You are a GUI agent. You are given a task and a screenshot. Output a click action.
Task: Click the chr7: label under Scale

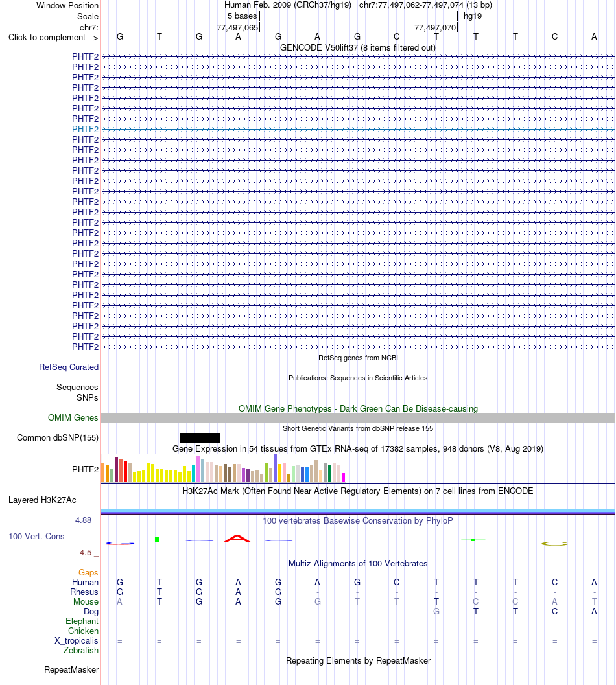[89, 27]
